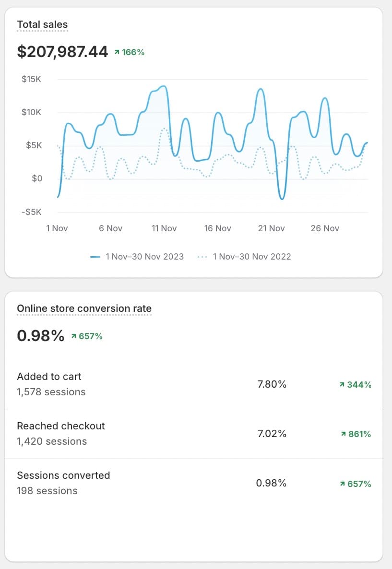Click the 1,578 sessions count
This screenshot has height=569, width=392.
[51, 392]
